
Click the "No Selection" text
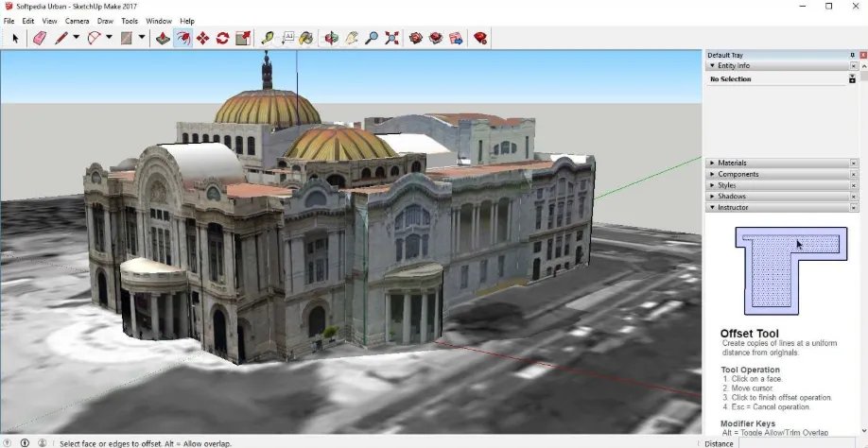tap(731, 79)
